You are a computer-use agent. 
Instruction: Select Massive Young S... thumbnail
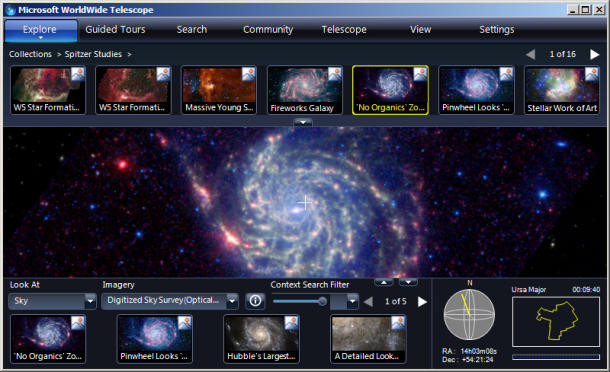219,90
